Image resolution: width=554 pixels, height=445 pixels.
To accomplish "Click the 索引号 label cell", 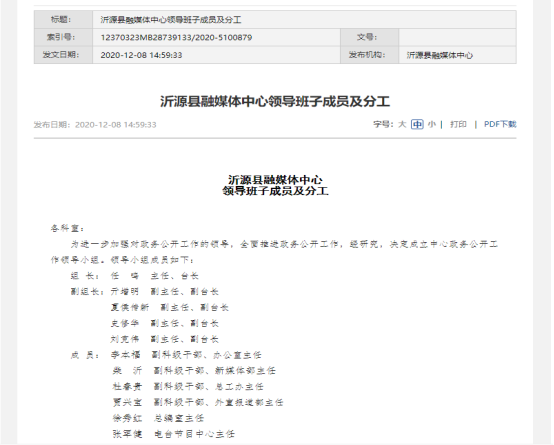I will 63,37.
